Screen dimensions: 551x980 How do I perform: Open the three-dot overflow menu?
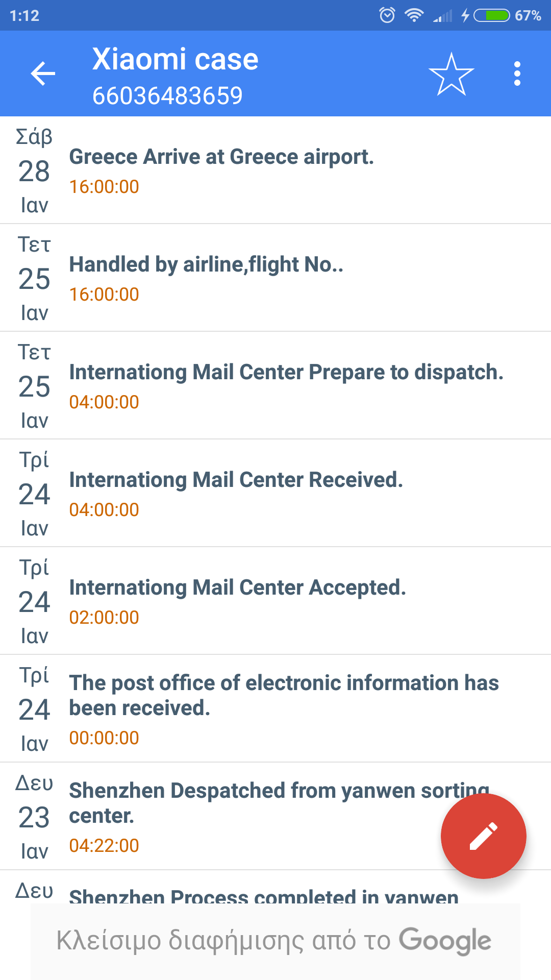(517, 74)
